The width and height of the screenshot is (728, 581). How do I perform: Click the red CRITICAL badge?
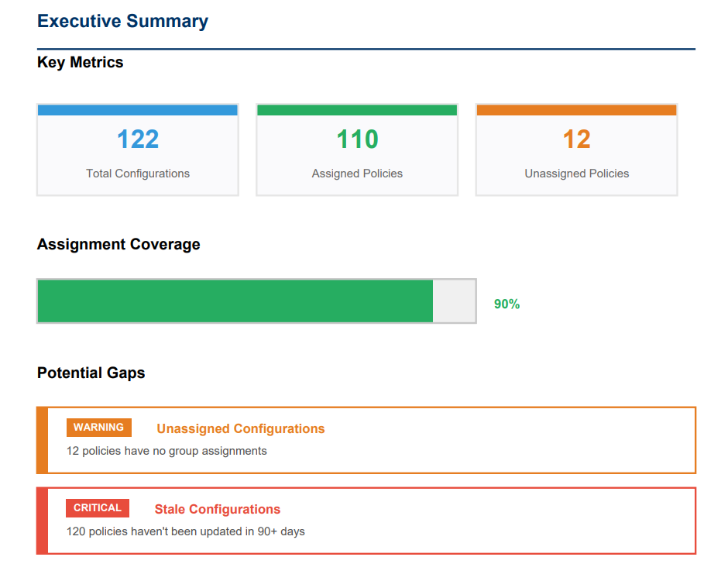[98, 508]
